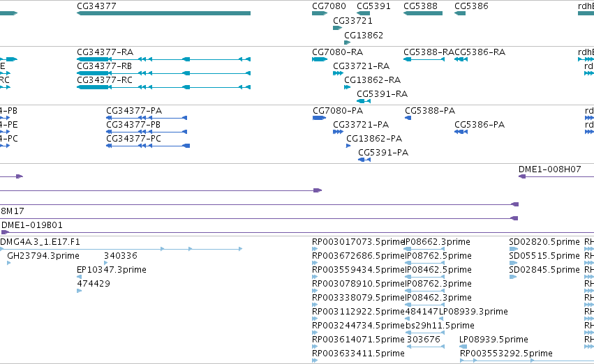Select the EP10347.3prime EST
This screenshot has width=594, height=364.
pyautogui.click(x=79, y=277)
